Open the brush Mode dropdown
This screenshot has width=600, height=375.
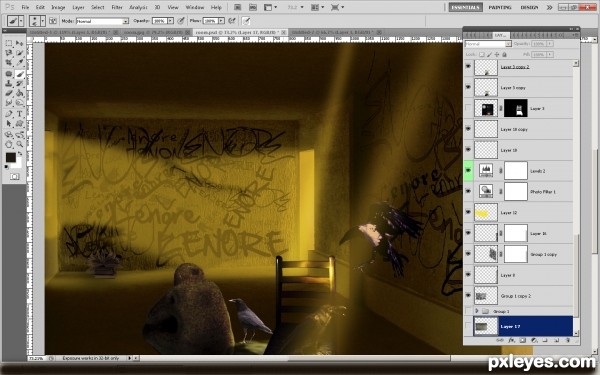click(125, 21)
